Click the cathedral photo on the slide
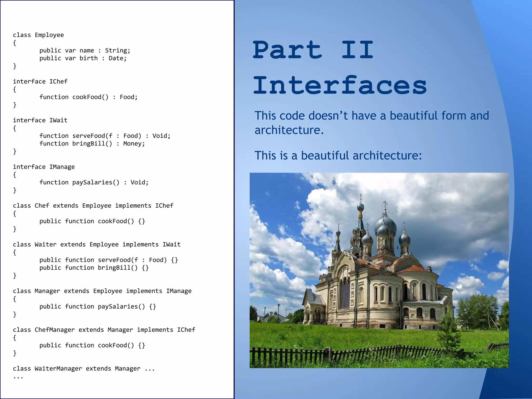The width and height of the screenshot is (532, 399). [x=379, y=270]
